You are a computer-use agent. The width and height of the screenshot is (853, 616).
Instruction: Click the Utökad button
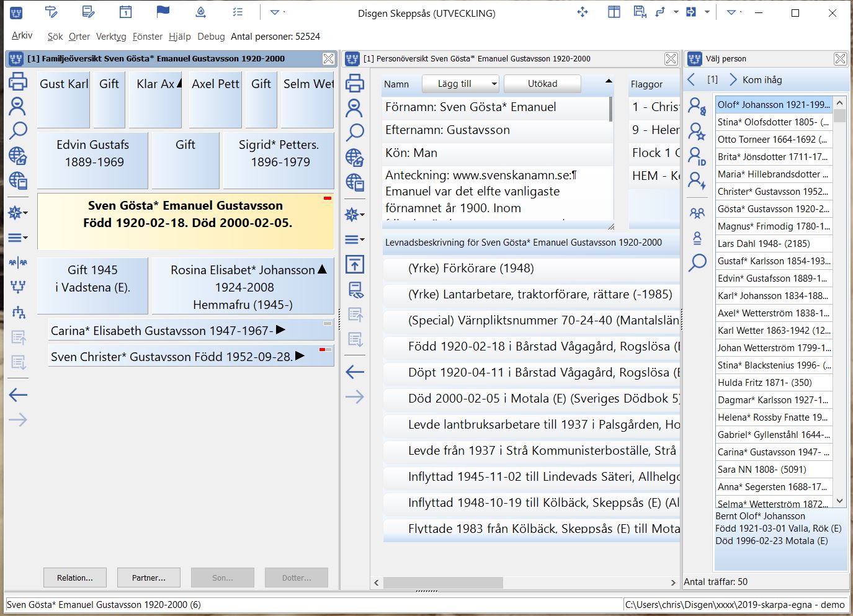pyautogui.click(x=543, y=84)
